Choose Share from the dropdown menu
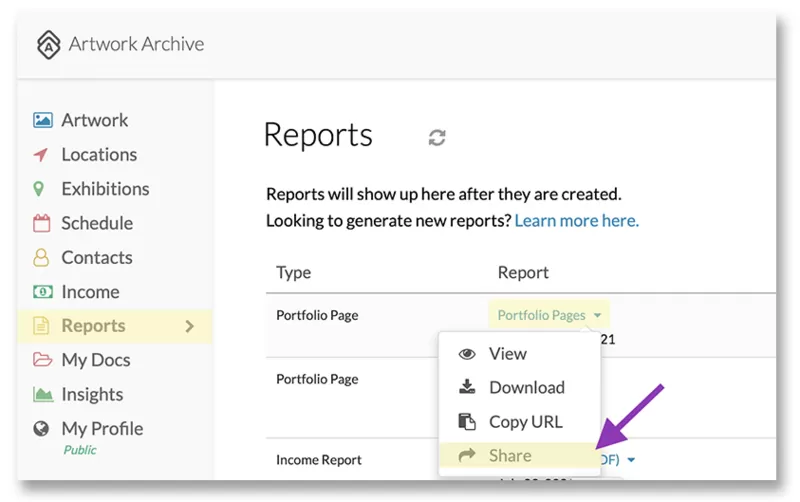Screen dimensions: 800x502 pos(519,455)
